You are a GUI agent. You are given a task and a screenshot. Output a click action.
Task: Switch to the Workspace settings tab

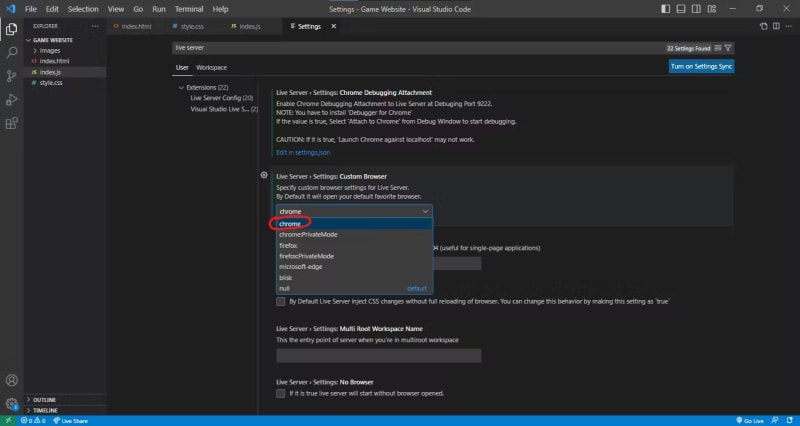(x=211, y=67)
